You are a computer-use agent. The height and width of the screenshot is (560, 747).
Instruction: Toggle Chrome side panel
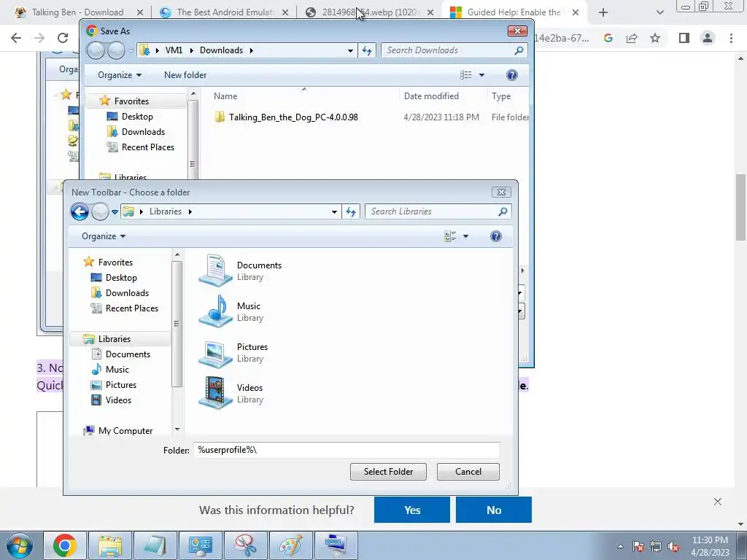(684, 38)
